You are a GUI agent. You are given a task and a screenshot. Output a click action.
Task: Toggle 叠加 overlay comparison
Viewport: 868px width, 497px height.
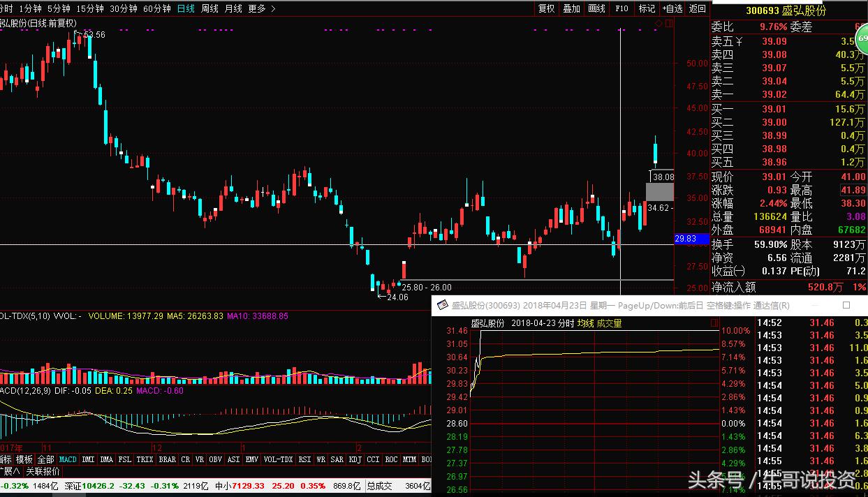coord(571,8)
